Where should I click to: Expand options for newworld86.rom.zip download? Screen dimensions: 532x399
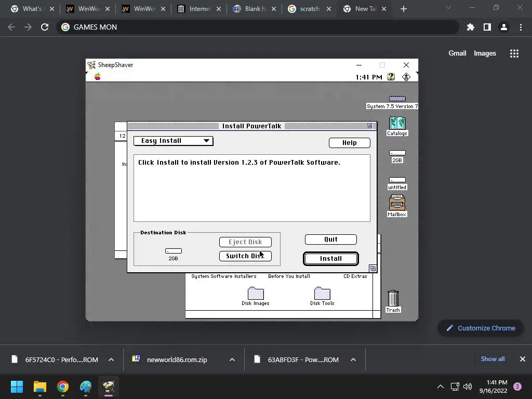coord(232,360)
